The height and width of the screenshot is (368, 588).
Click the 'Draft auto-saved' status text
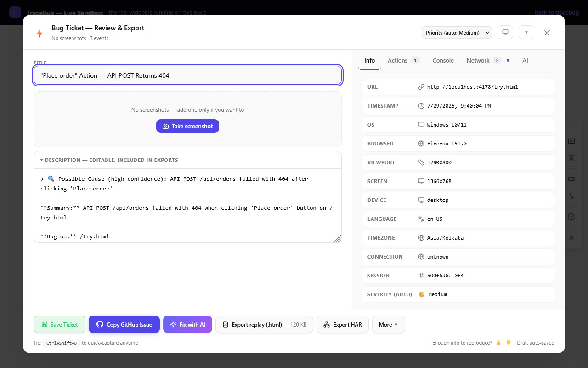click(535, 343)
